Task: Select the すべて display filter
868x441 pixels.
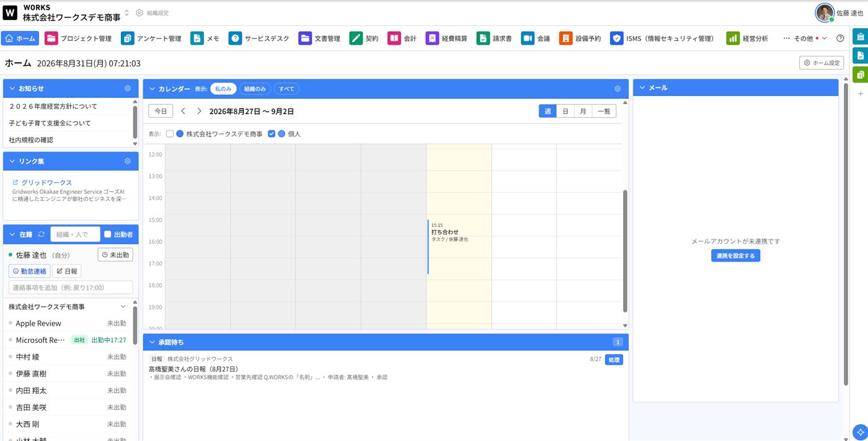Action: 286,89
